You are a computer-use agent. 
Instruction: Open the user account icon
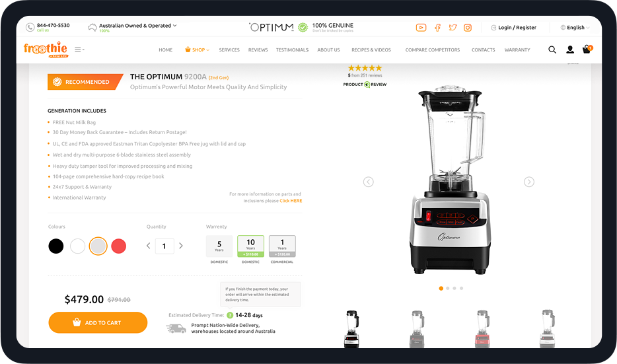pos(570,50)
